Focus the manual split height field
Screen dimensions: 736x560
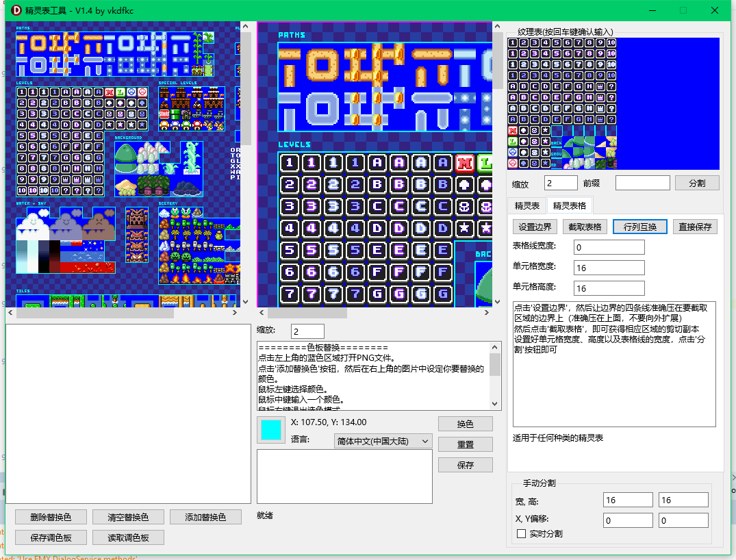683,500
